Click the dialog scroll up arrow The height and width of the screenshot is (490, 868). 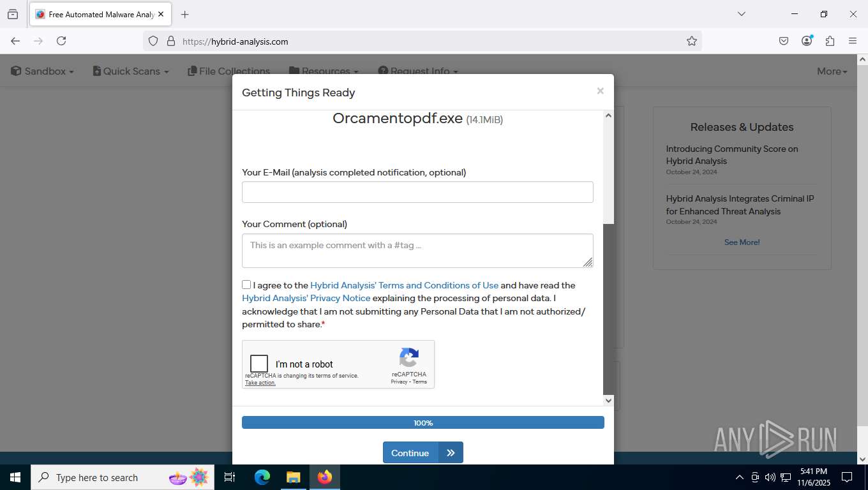tap(608, 115)
